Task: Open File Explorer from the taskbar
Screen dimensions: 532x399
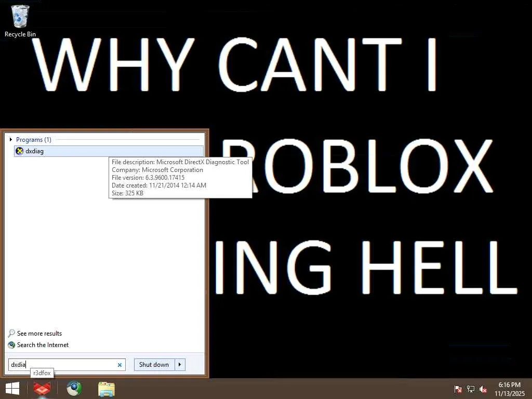Action: tap(106, 389)
